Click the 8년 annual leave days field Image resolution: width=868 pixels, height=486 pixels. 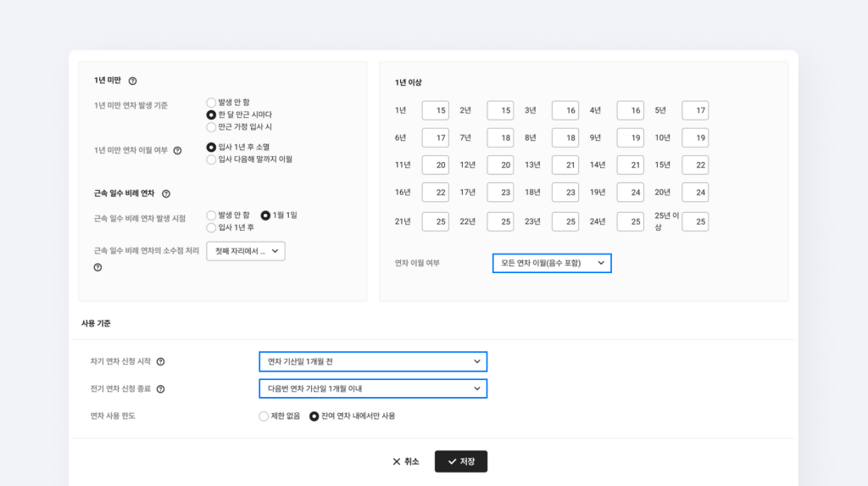pyautogui.click(x=565, y=137)
